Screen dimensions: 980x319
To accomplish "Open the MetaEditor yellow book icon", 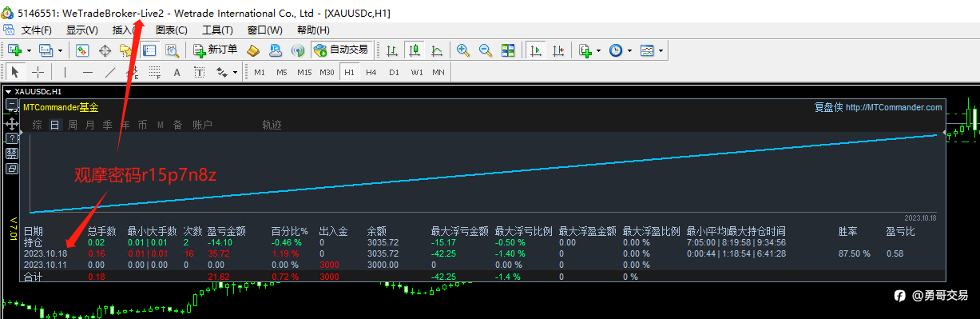I will (253, 50).
